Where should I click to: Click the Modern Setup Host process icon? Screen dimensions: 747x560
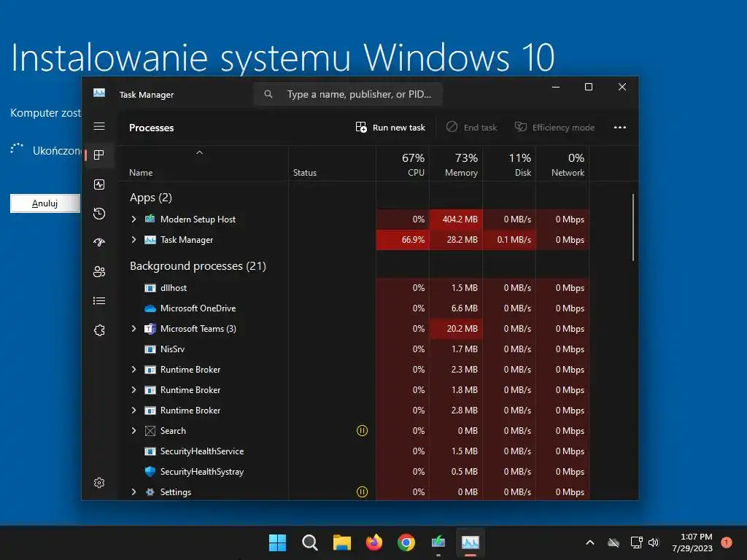click(150, 219)
